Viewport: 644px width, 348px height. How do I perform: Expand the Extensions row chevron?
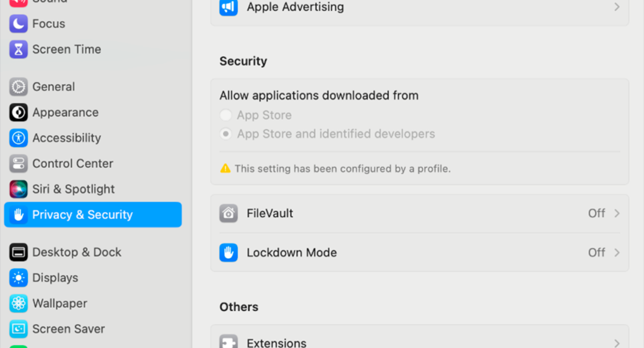coord(617,343)
